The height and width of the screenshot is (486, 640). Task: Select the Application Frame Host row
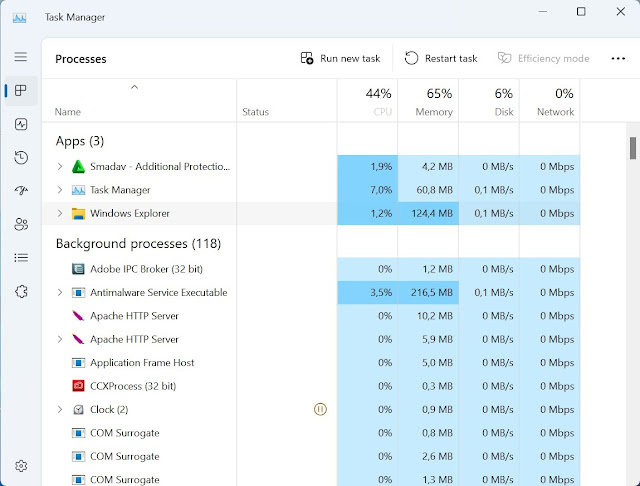tap(311, 362)
